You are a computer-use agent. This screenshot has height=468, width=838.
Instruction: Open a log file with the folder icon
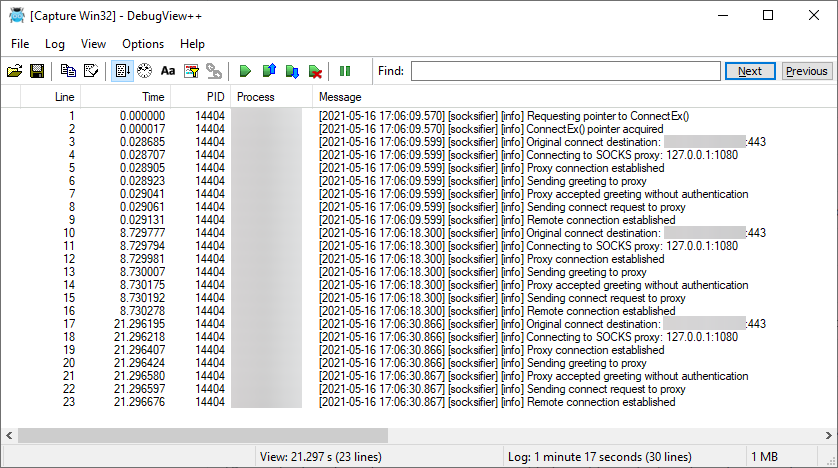pyautogui.click(x=14, y=71)
